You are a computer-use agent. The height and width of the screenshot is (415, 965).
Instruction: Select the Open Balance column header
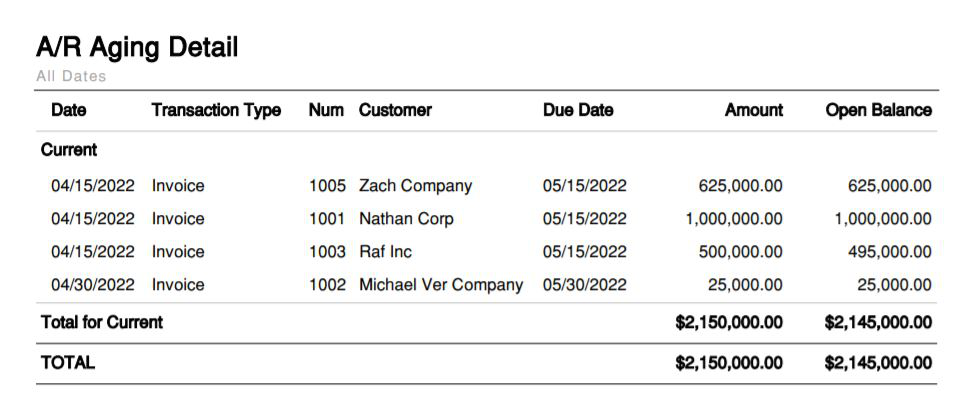coord(878,110)
